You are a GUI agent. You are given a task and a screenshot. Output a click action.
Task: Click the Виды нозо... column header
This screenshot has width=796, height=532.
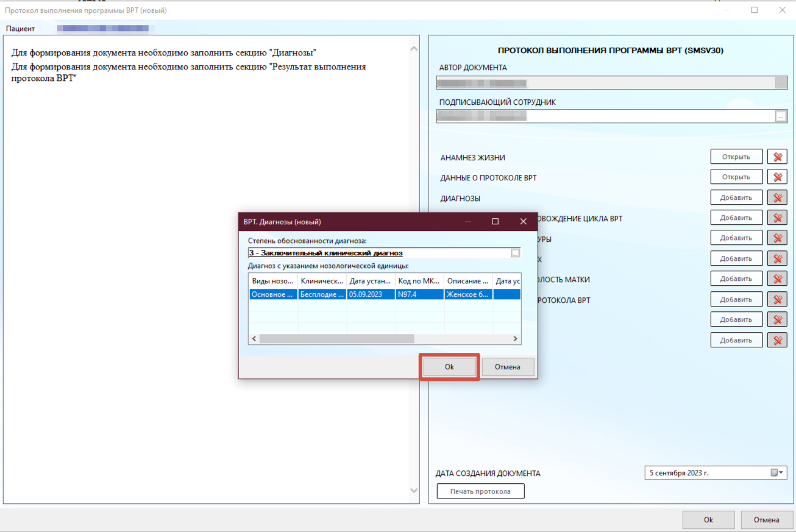click(x=273, y=281)
